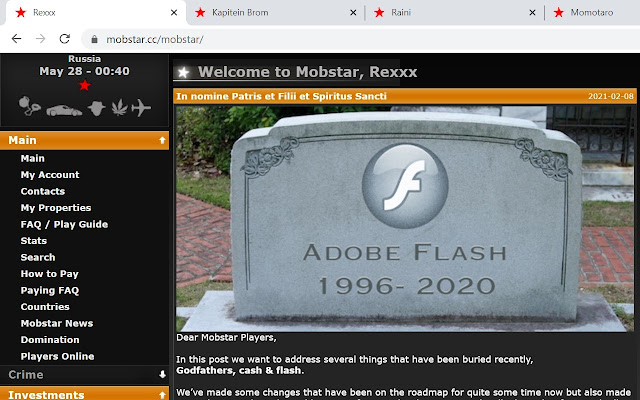
Task: Click the browser back arrow
Action: pyautogui.click(x=16, y=39)
